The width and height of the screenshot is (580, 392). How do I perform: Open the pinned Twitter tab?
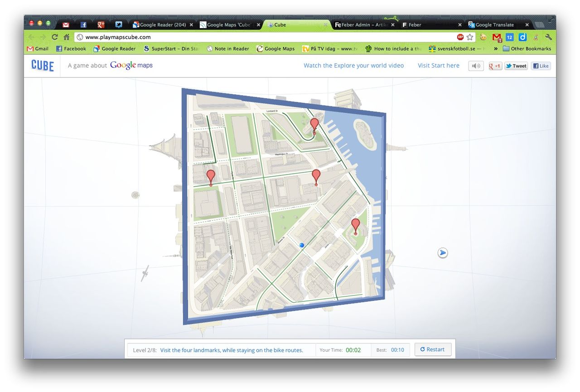coord(119,25)
